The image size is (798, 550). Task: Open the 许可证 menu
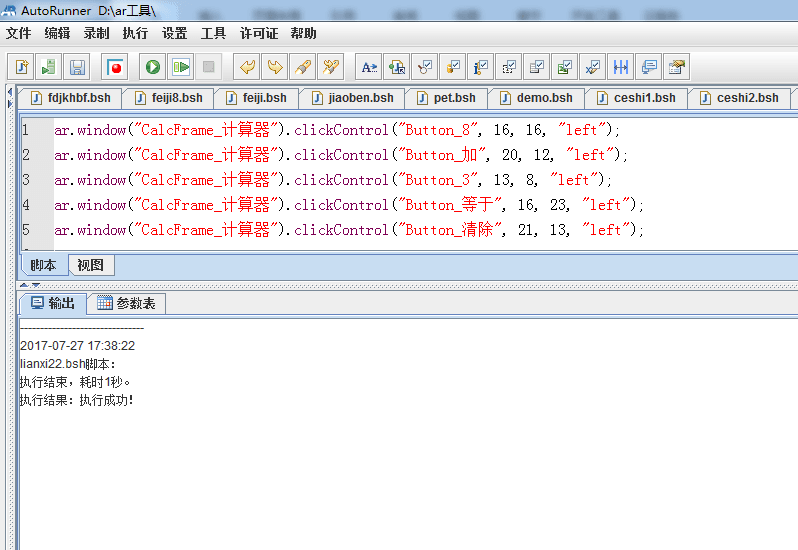258,33
